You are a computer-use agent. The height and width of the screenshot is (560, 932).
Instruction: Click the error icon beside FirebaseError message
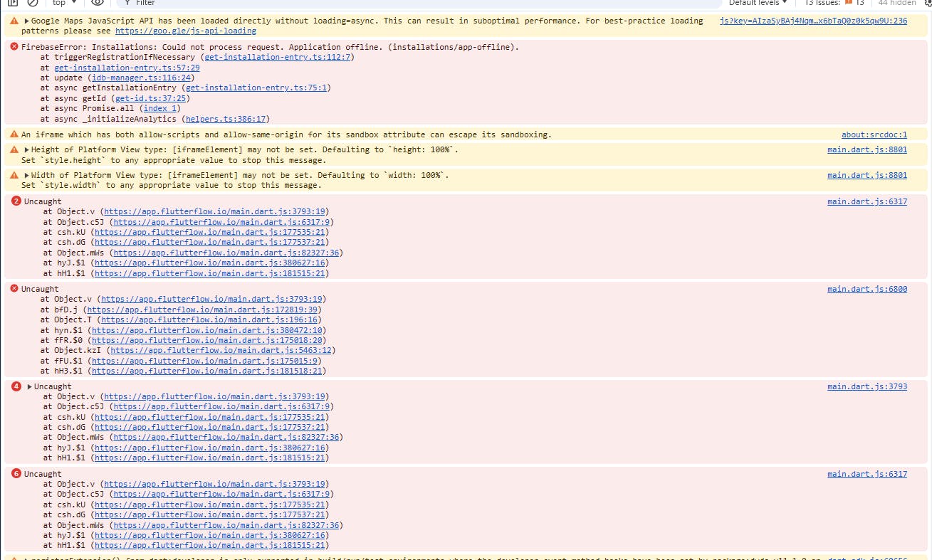tap(14, 46)
